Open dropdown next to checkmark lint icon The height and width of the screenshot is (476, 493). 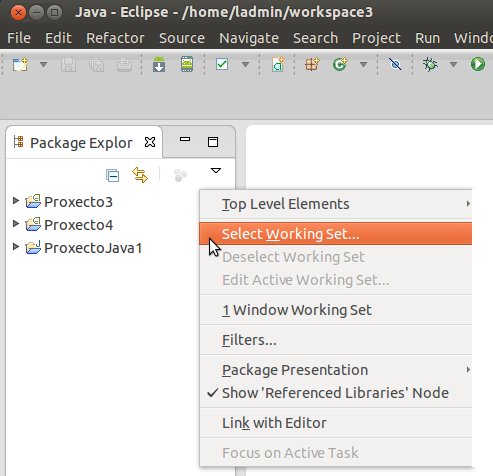[245, 64]
